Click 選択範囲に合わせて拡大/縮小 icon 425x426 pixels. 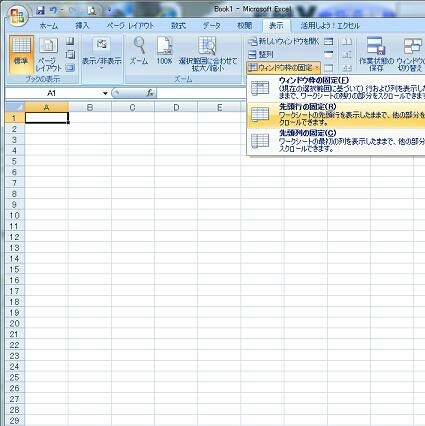[x=208, y=54]
